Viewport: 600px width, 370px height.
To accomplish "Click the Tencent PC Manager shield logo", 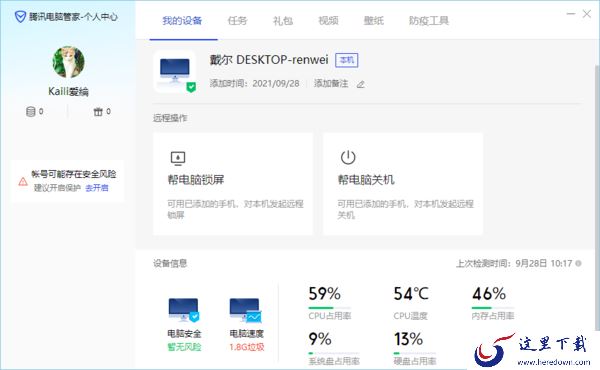I will (x=20, y=17).
